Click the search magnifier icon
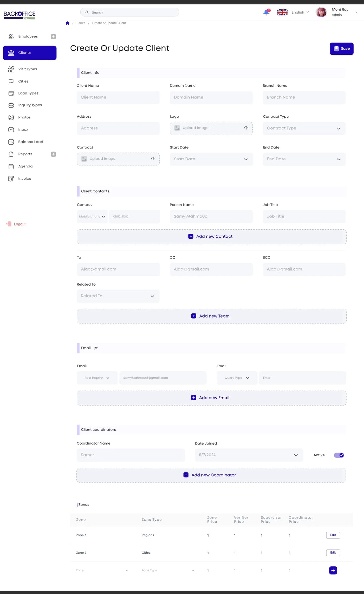This screenshot has height=594, width=364. (x=87, y=12)
